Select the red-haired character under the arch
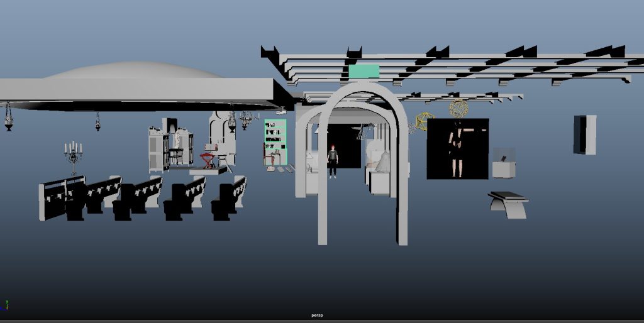The image size is (644, 323). pyautogui.click(x=333, y=161)
